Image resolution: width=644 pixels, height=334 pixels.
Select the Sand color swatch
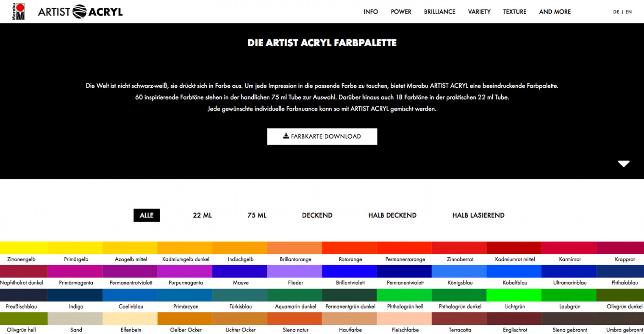(75, 318)
